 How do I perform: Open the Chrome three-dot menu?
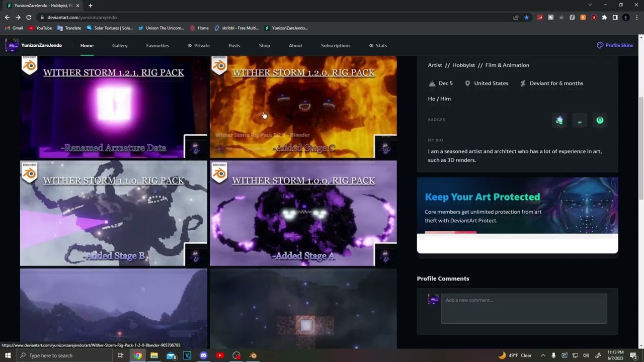(636, 17)
